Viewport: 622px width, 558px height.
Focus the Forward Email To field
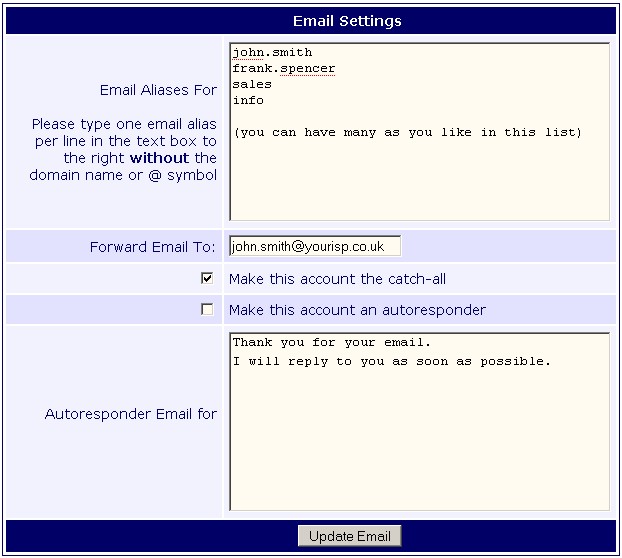coord(314,246)
